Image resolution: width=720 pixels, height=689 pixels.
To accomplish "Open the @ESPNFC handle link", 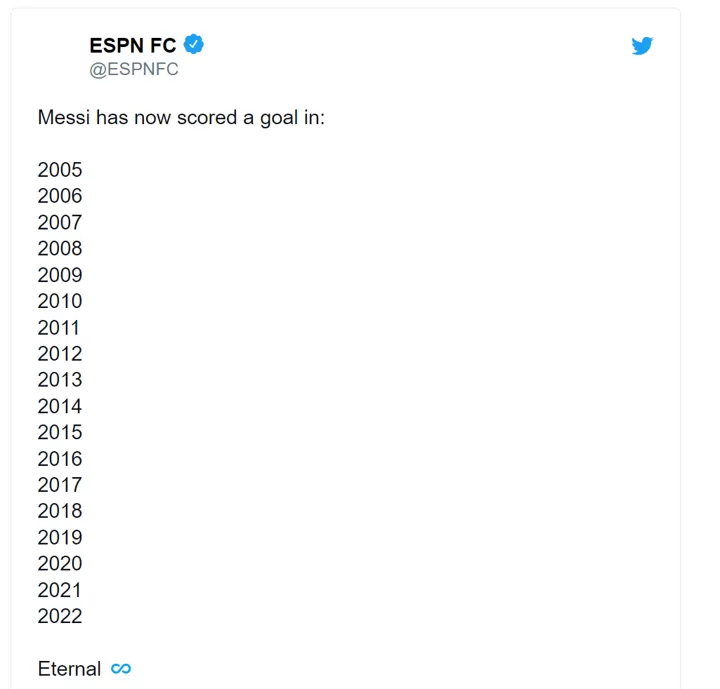I will pyautogui.click(x=134, y=70).
